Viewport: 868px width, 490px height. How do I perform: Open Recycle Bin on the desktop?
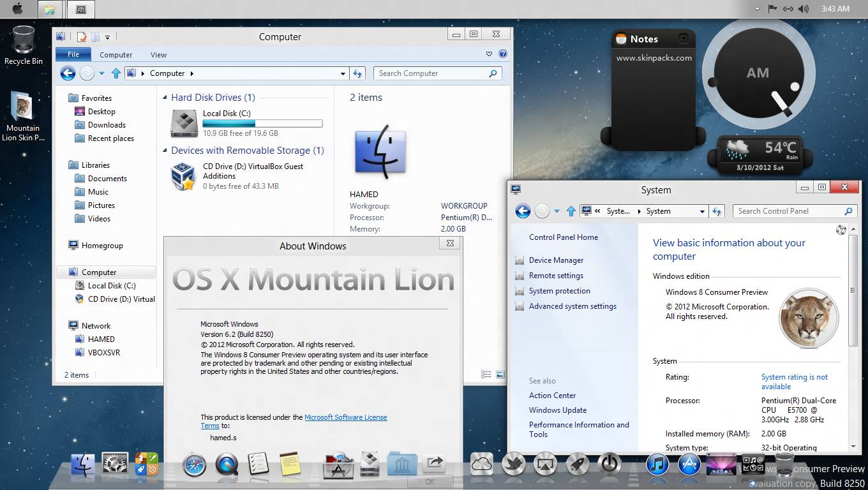point(24,45)
